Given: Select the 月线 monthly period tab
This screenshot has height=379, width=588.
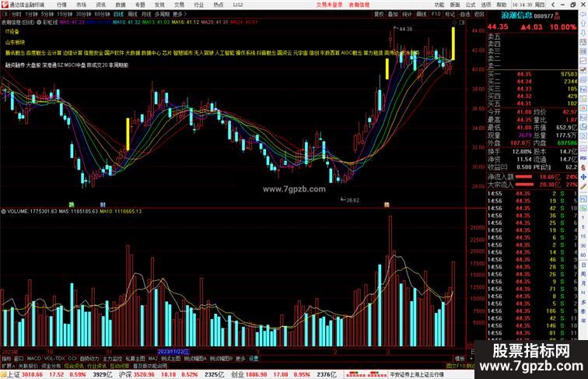Looking at the screenshot, I should [146, 14].
